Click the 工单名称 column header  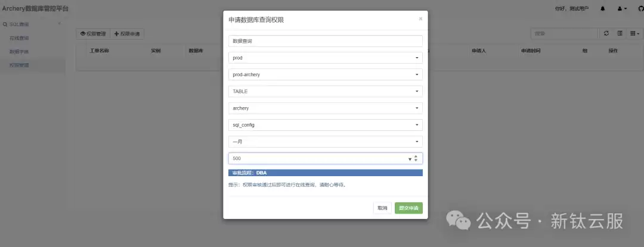tap(99, 51)
